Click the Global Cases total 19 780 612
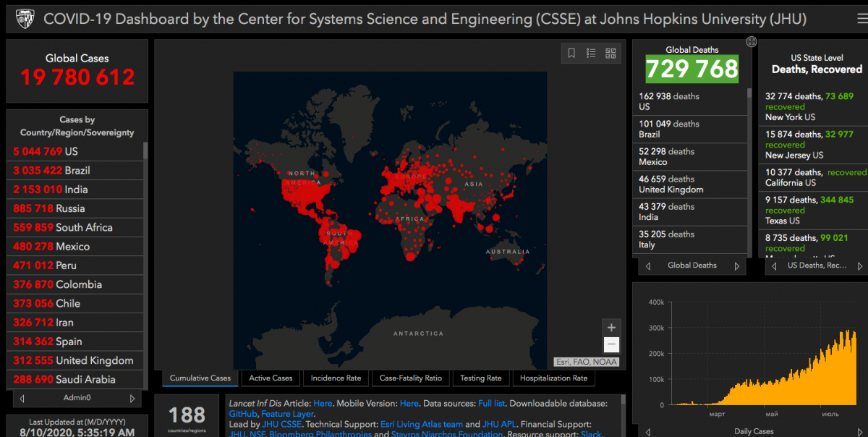This screenshot has width=868, height=437. click(77, 77)
